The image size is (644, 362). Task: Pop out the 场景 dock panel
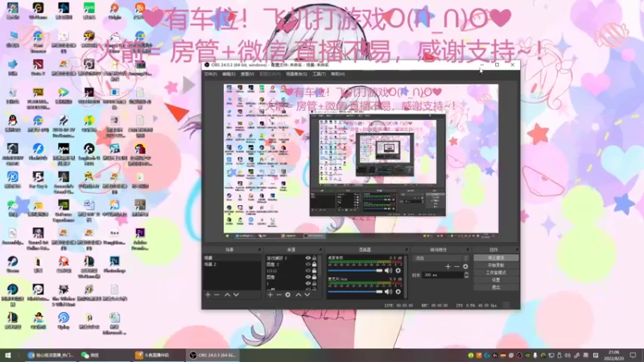[x=259, y=249]
